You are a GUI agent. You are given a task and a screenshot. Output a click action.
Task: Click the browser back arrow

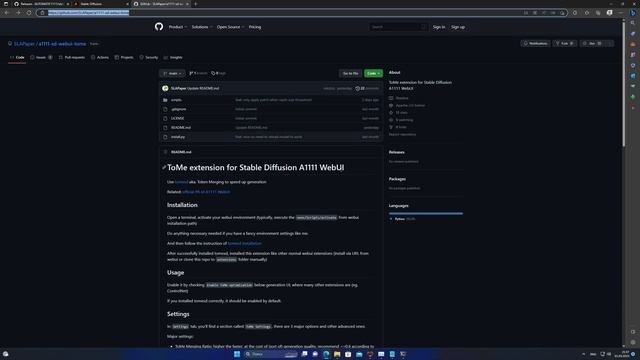click(7, 13)
